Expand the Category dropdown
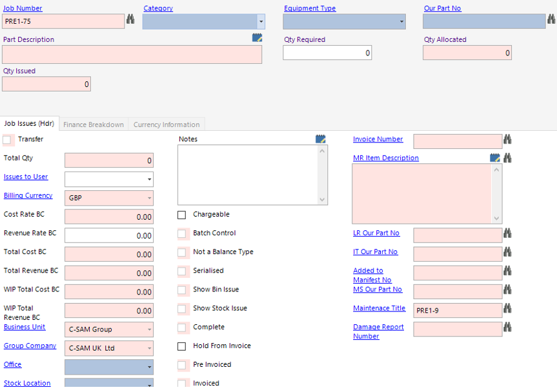557x392 pixels. point(261,21)
